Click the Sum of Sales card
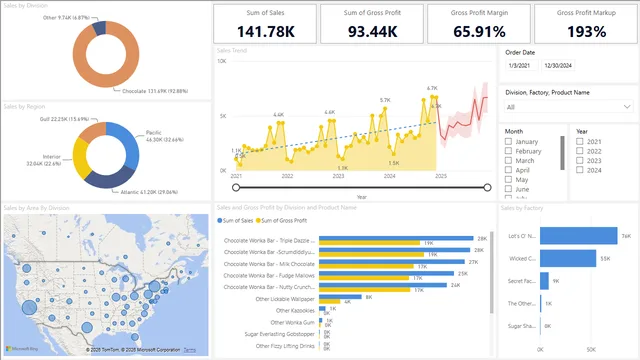Viewport: 640px width, 360px height. (x=265, y=24)
